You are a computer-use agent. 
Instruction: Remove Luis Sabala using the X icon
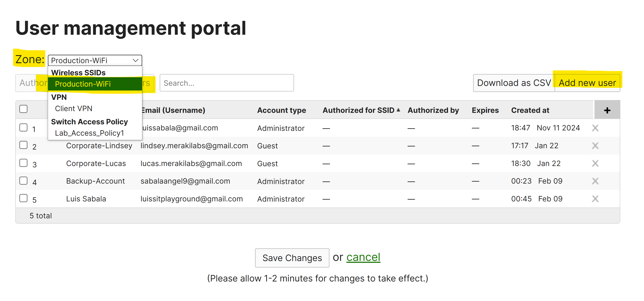pos(595,199)
